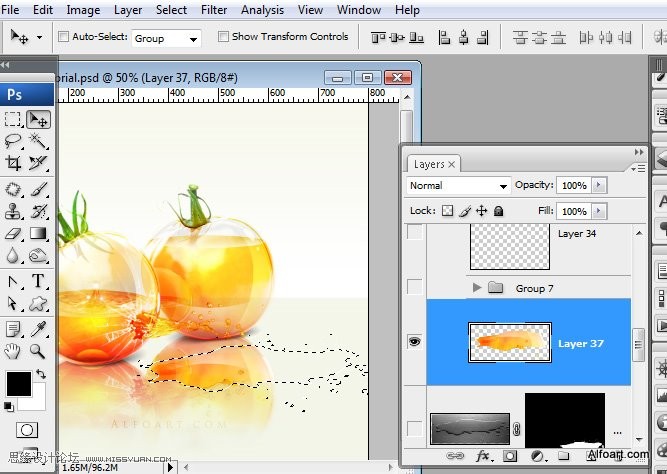667x474 pixels.
Task: Select the Lasso tool
Action: 13,141
